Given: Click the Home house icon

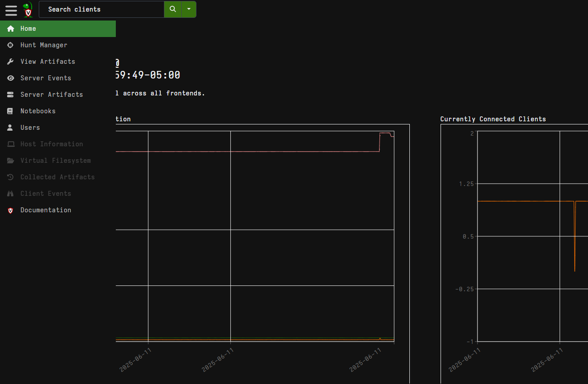Looking at the screenshot, I should click(11, 29).
